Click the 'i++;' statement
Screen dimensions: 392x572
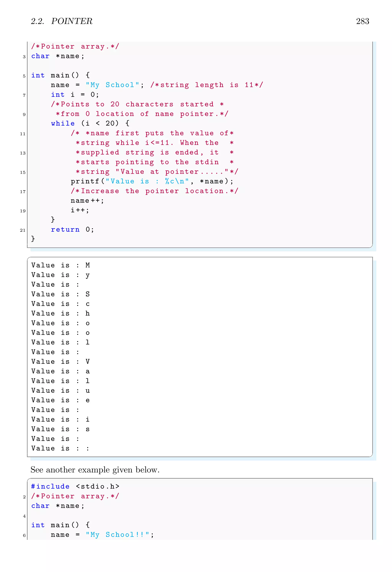[x=80, y=210]
